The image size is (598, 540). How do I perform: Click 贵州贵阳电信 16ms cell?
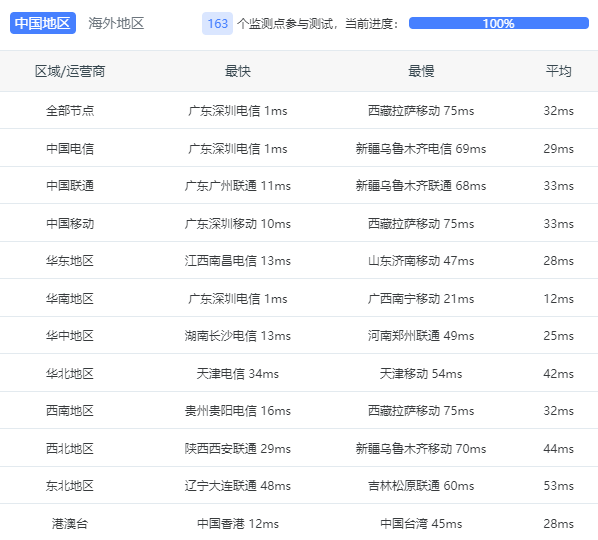click(238, 411)
